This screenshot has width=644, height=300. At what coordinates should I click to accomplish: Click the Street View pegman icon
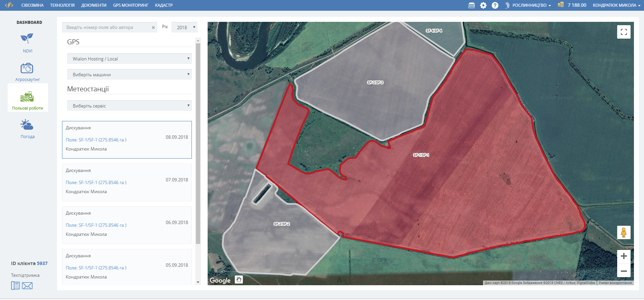tap(624, 232)
